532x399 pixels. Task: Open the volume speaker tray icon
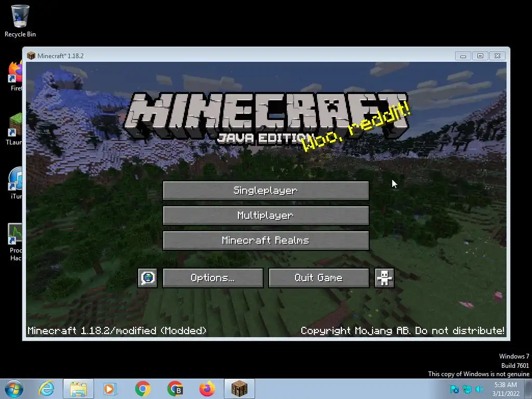pos(479,389)
